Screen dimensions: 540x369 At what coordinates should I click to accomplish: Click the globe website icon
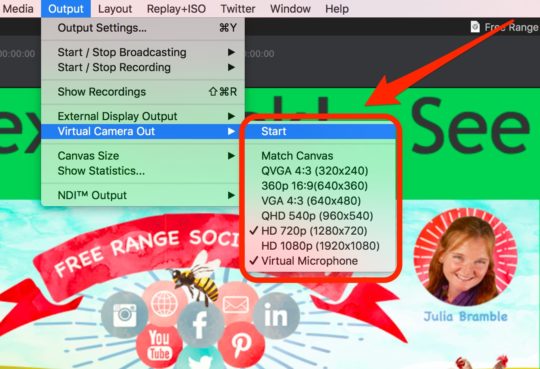(164, 304)
